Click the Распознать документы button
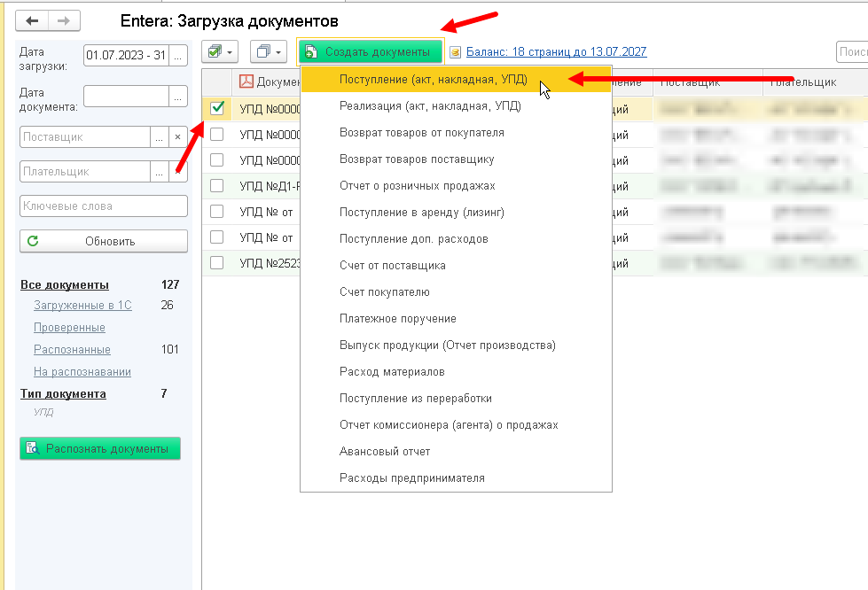 pos(100,448)
